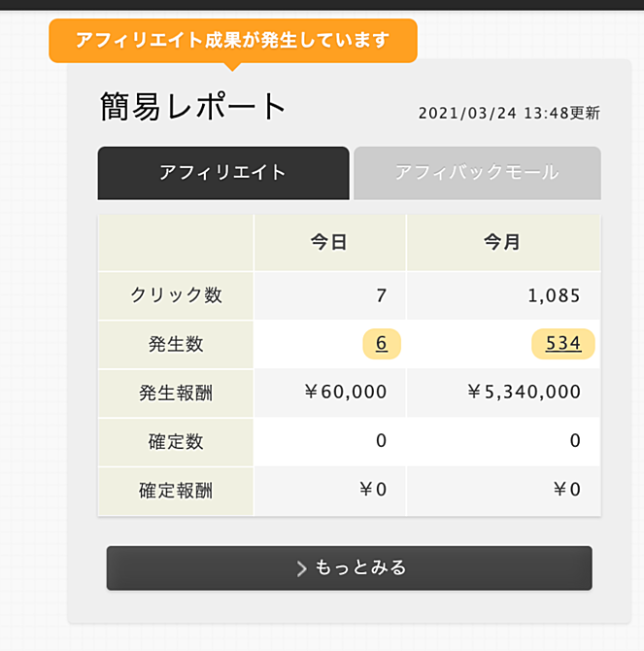Click this month's 発生報酬 value ¥5,340,000
This screenshot has width=644, height=651.
point(525,392)
